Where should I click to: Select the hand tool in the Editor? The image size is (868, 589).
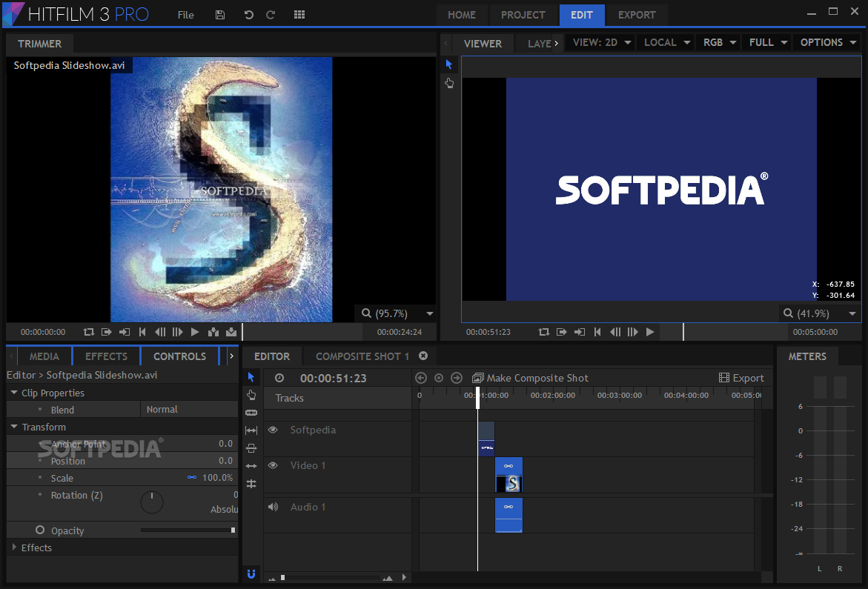(x=251, y=395)
